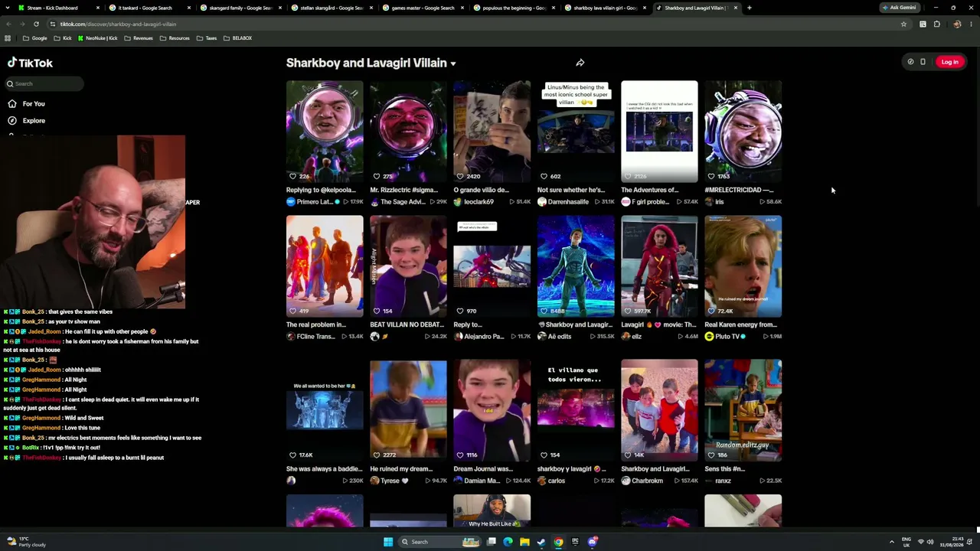Switch to the 'skarsgard family' Google Search tab
This screenshot has width=980, height=551.
(240, 8)
